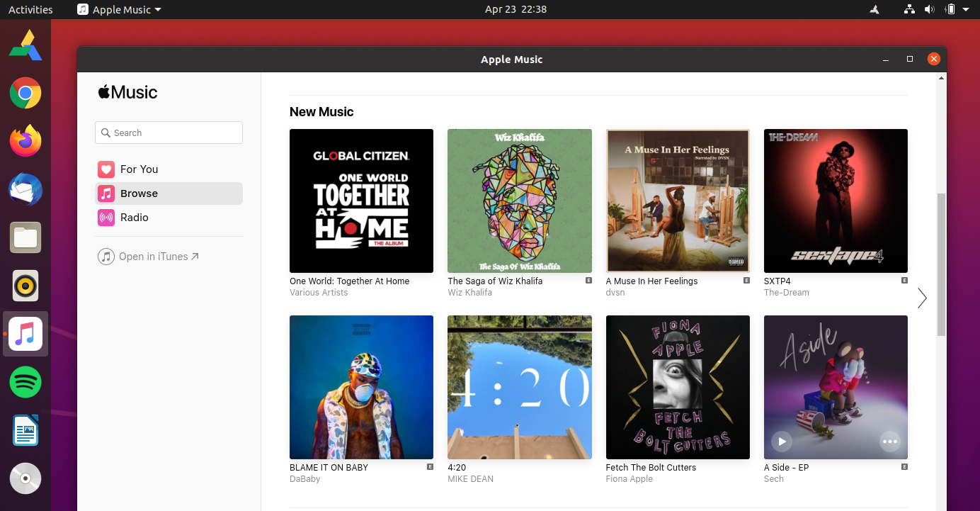The width and height of the screenshot is (980, 511).
Task: Click the Browse music note icon
Action: (106, 193)
